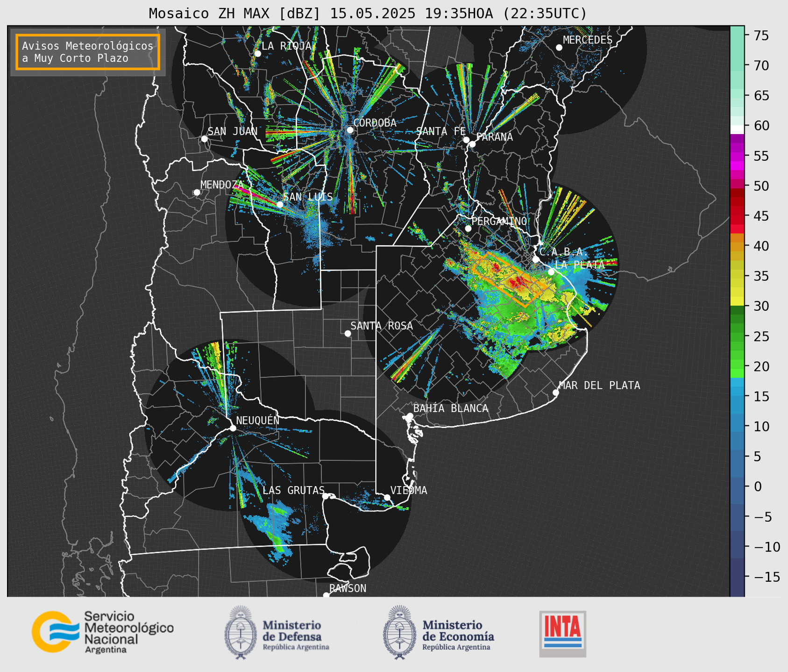Click the RAWSON city marker dot
Image resolution: width=788 pixels, height=672 pixels.
[x=326, y=595]
